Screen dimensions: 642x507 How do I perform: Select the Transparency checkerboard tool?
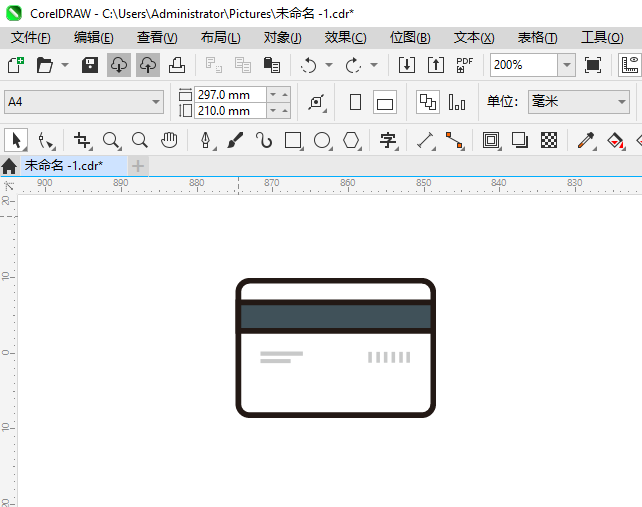point(549,140)
